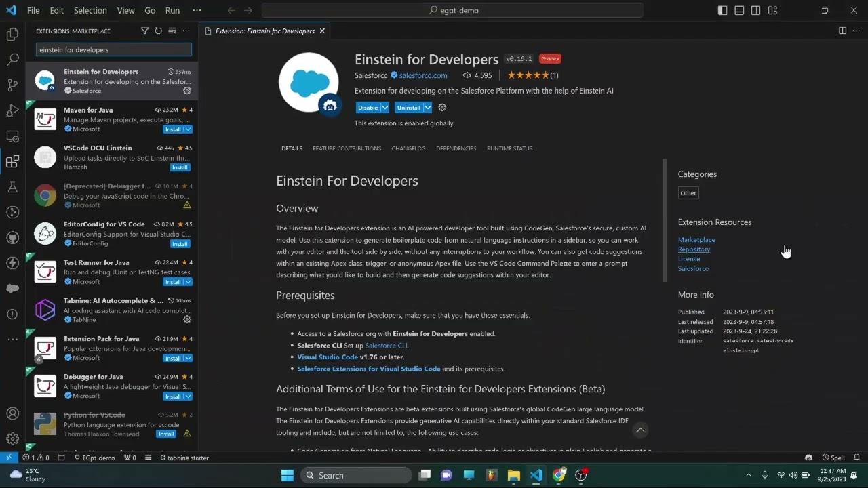Switch to the Runtime Status tab
868x488 pixels.
tap(509, 148)
